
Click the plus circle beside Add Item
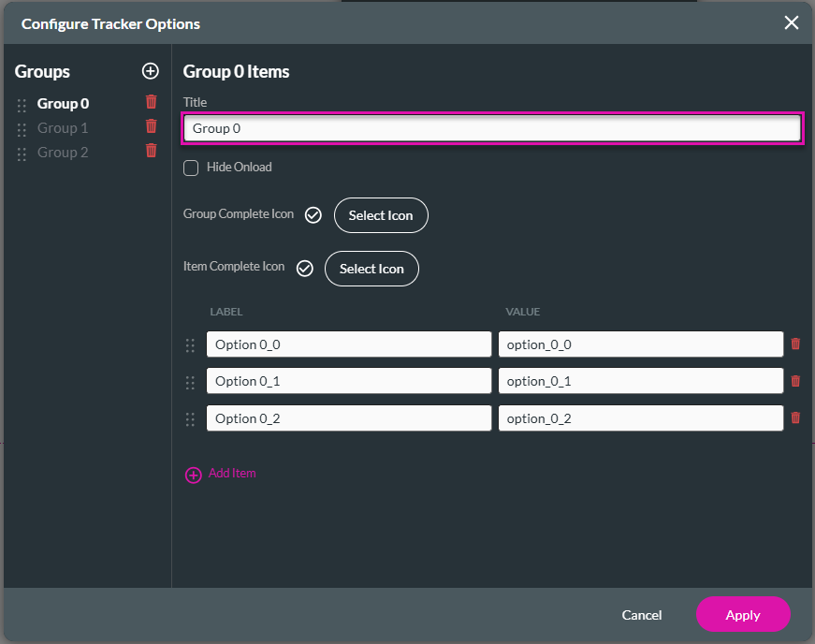click(x=194, y=475)
